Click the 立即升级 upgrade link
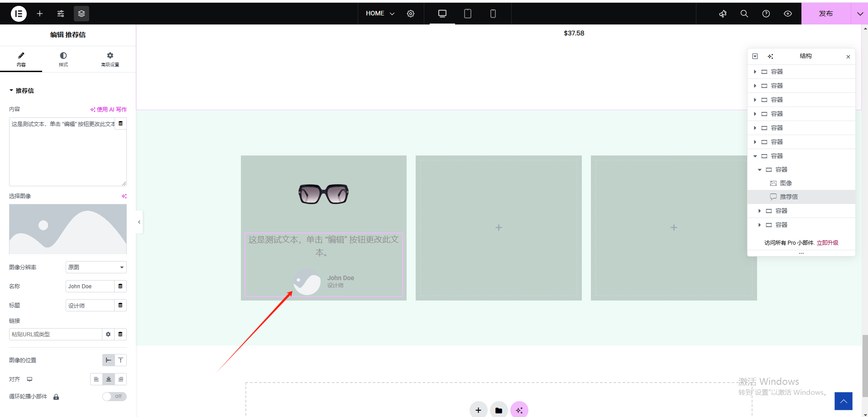This screenshot has height=417, width=868. (x=827, y=243)
